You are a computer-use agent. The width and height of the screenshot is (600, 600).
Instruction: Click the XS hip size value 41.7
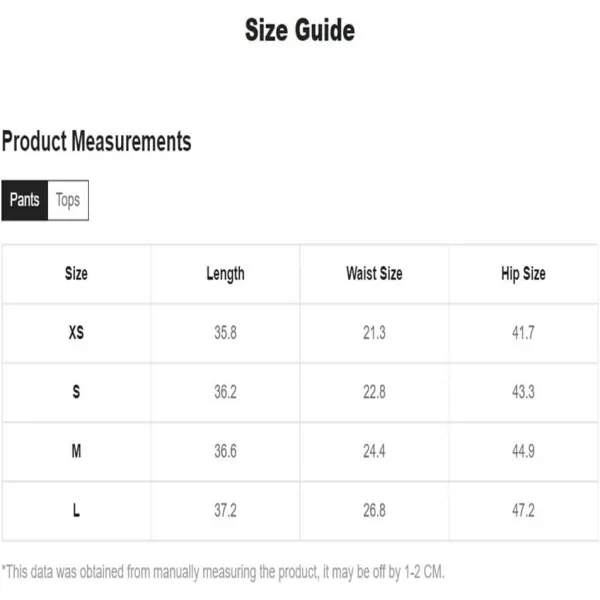click(523, 333)
